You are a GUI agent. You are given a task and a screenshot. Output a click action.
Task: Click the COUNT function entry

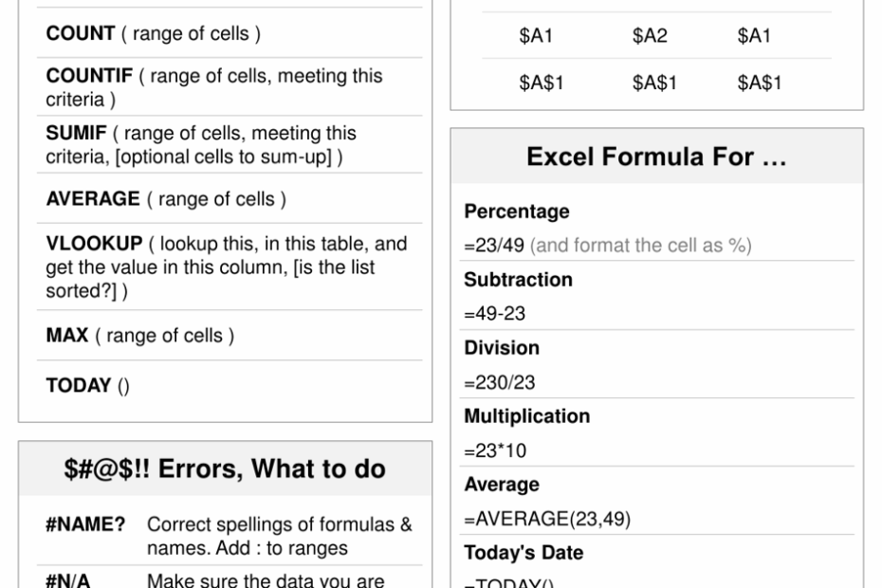(154, 35)
